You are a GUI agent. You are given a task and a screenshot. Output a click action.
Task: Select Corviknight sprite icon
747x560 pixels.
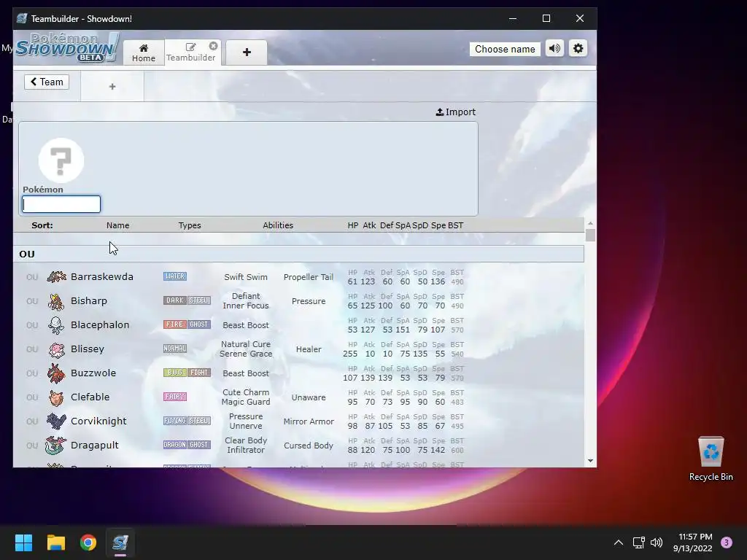56,421
